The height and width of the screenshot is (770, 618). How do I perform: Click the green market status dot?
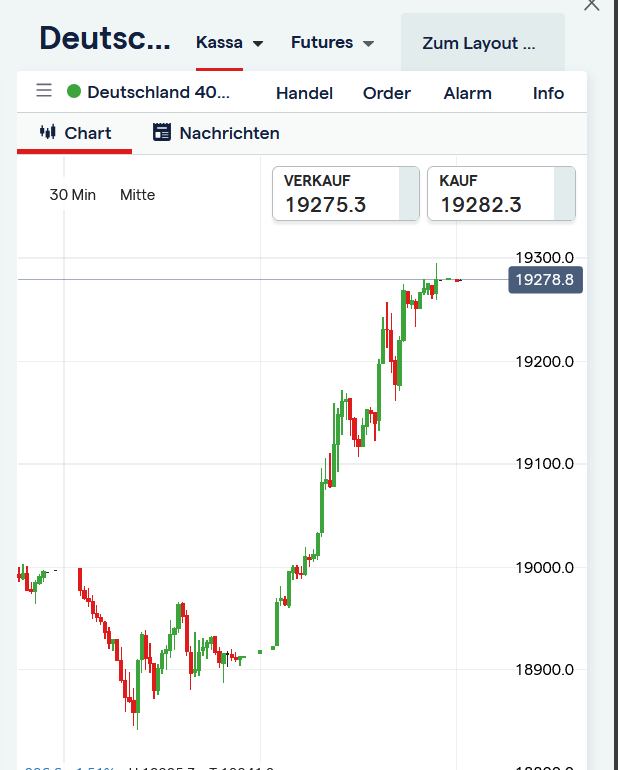click(x=74, y=92)
